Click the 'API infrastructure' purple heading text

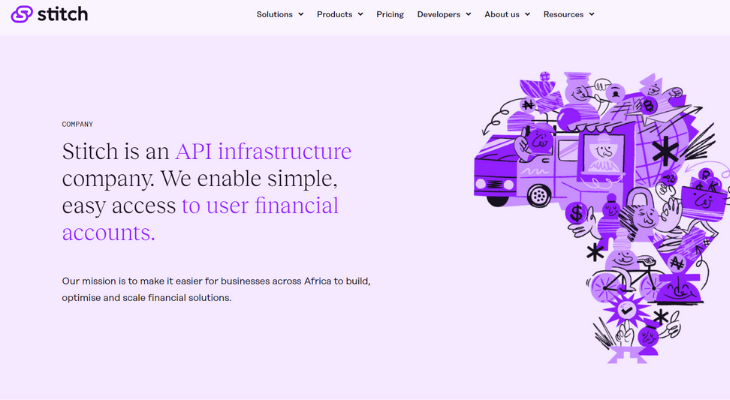[264, 151]
